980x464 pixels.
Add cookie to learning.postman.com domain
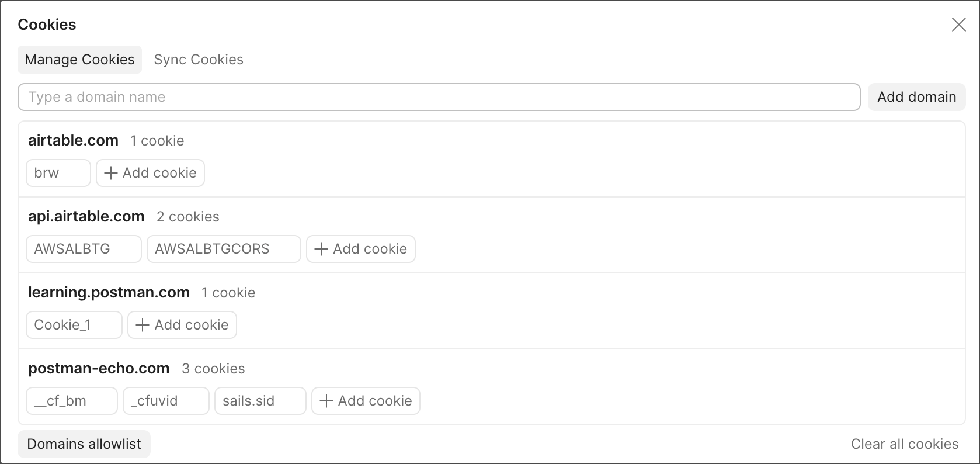pos(182,325)
